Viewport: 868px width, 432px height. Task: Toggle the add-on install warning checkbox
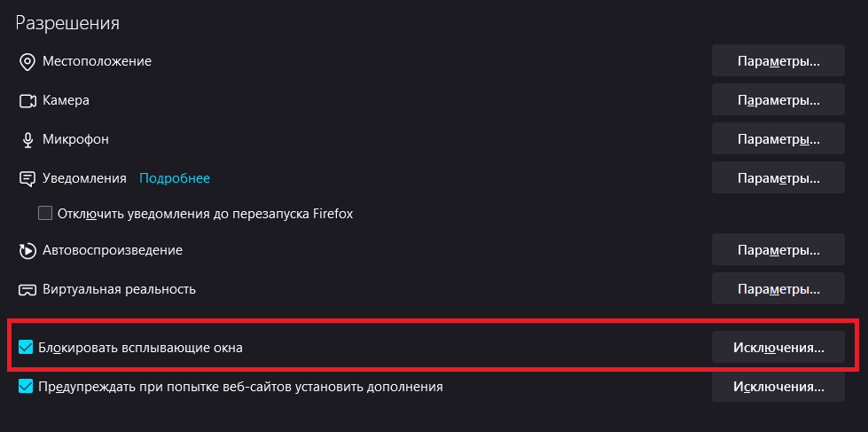pos(26,387)
